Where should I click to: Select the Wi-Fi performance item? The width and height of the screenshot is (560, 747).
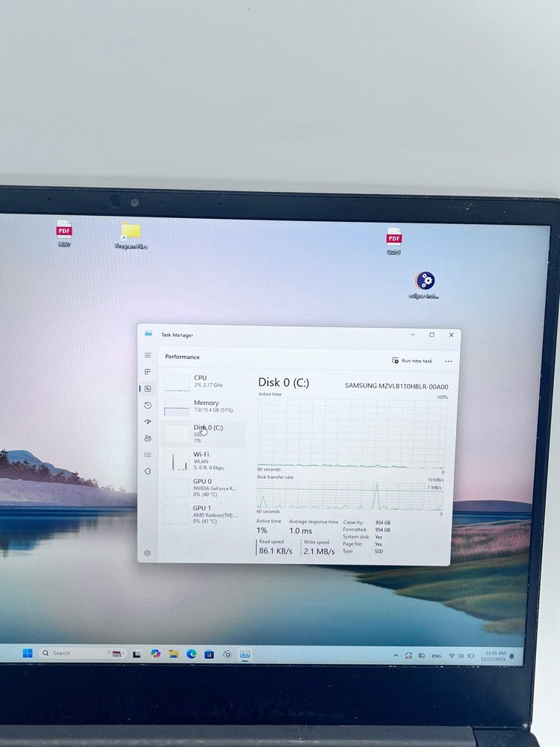203,461
